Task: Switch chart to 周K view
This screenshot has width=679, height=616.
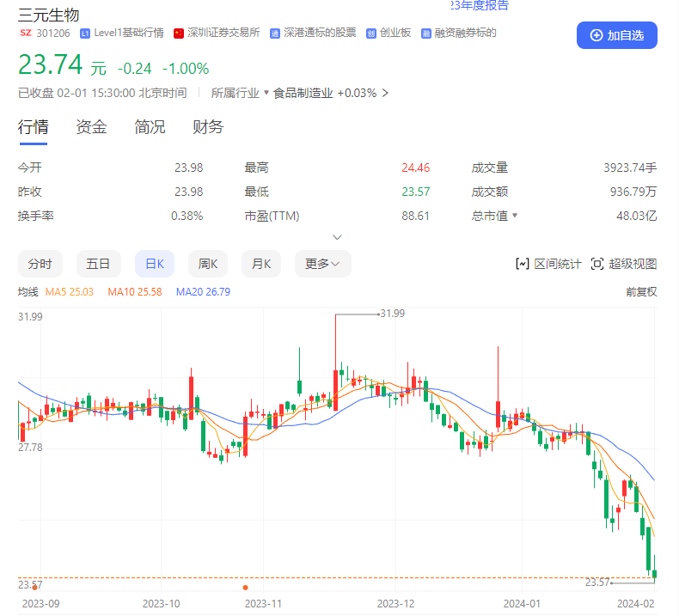Action: [208, 264]
